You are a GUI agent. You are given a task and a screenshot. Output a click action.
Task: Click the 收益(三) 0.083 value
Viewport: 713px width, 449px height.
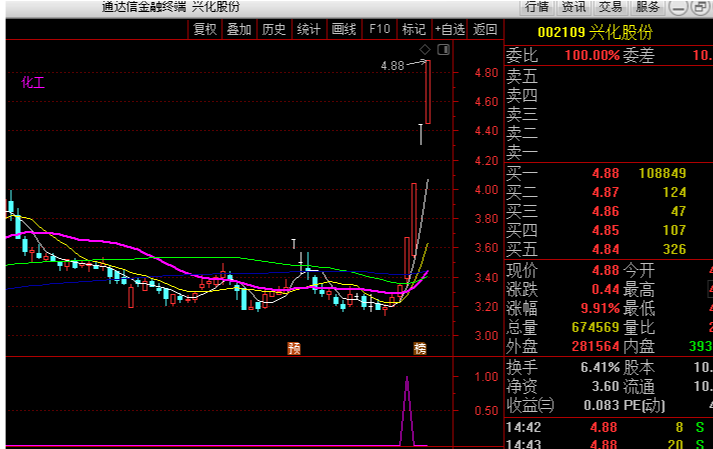coord(601,405)
